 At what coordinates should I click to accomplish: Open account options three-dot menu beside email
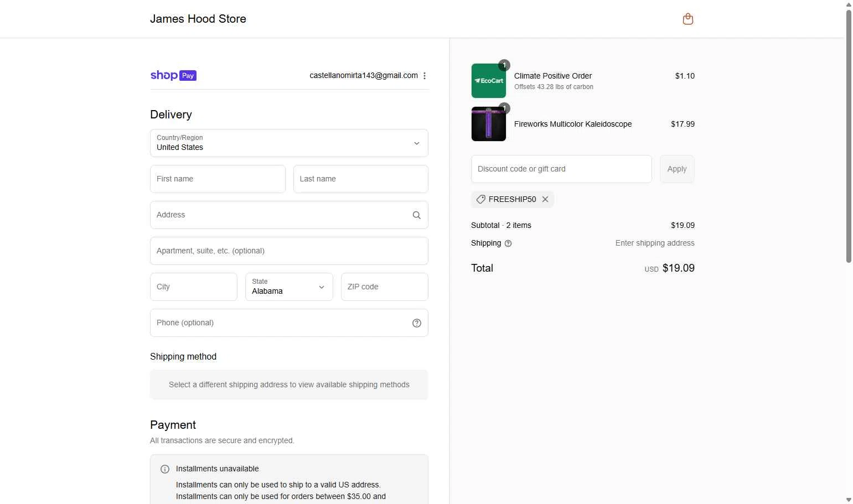(425, 76)
